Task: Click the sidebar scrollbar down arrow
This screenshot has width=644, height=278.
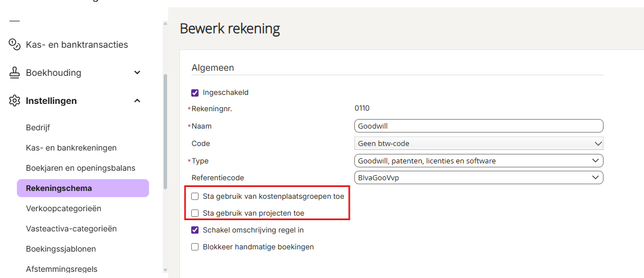Action: tap(165, 270)
